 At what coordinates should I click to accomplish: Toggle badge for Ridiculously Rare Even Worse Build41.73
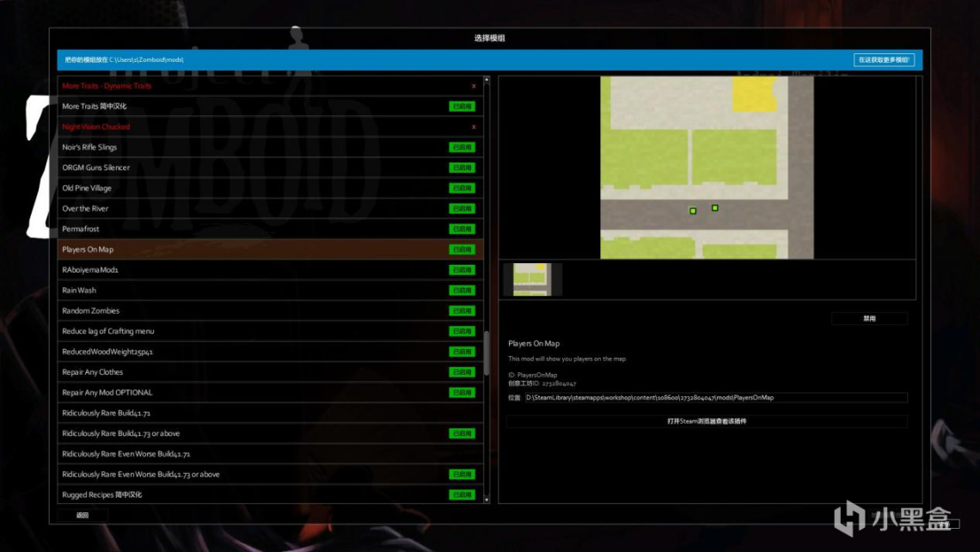coord(462,475)
